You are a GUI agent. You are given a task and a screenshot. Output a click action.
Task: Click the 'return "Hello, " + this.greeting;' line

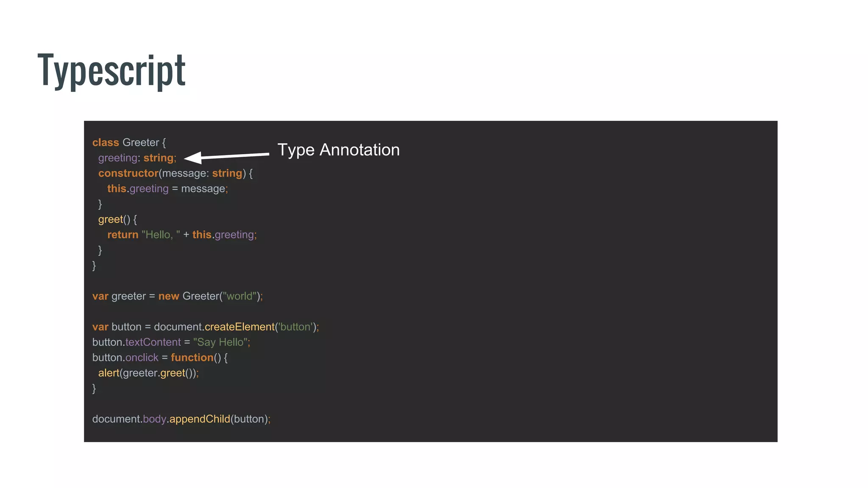[182, 235]
